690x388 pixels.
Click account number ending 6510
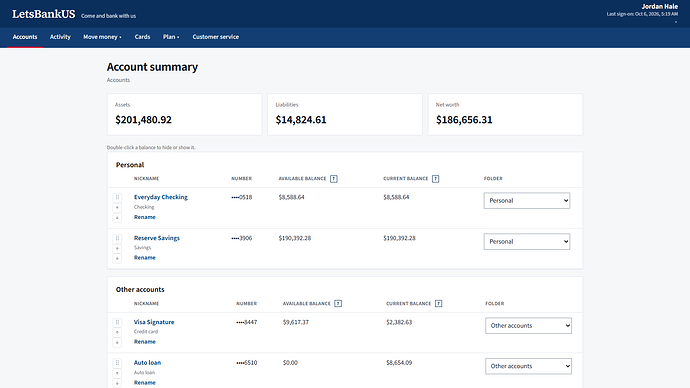246,362
